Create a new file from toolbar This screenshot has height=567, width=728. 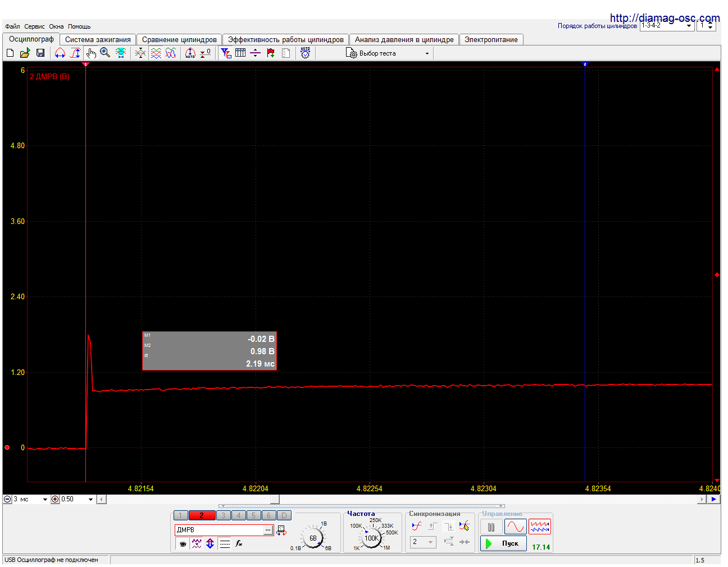click(10, 53)
